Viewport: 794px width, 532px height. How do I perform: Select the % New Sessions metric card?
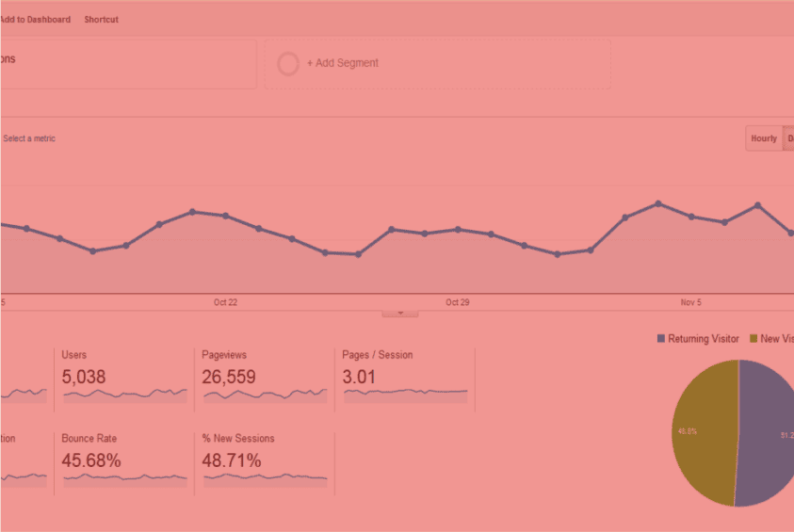pos(265,463)
